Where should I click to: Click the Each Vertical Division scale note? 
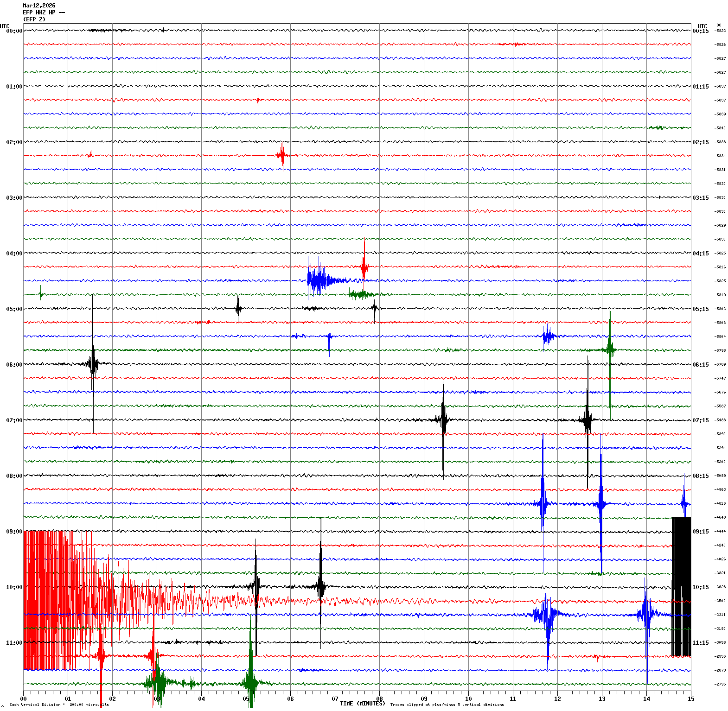(59, 705)
